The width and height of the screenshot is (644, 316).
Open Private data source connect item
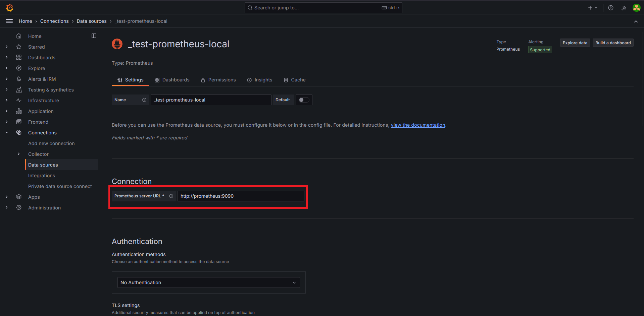(x=60, y=186)
